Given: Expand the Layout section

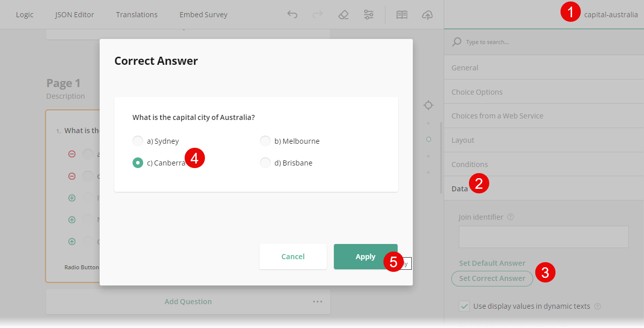Looking at the screenshot, I should coord(462,140).
